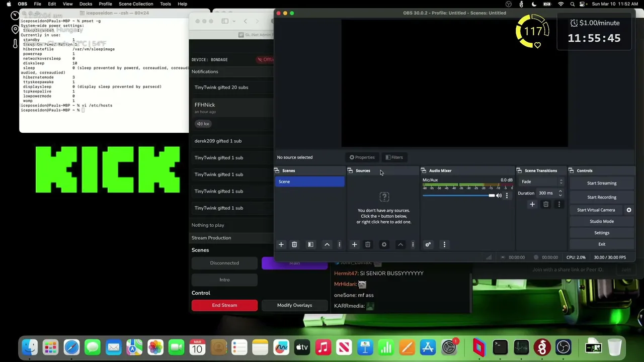The image size is (644, 362).
Task: Launch Safari from the Dock
Action: (71, 347)
